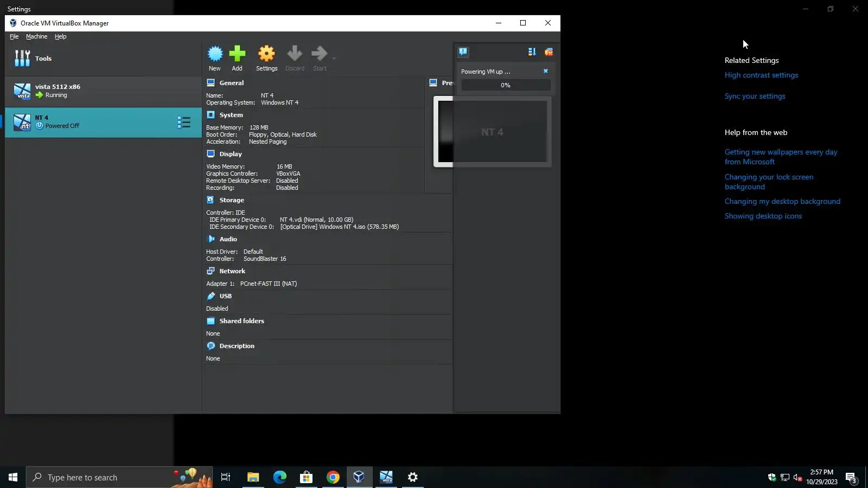The height and width of the screenshot is (488, 868).
Task: Click the Audio section header
Action: 228,239
